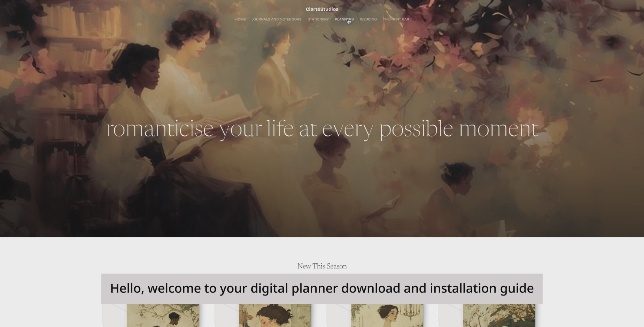Open the second product thumbnail of woman looking down
The width and height of the screenshot is (644, 327).
275,315
